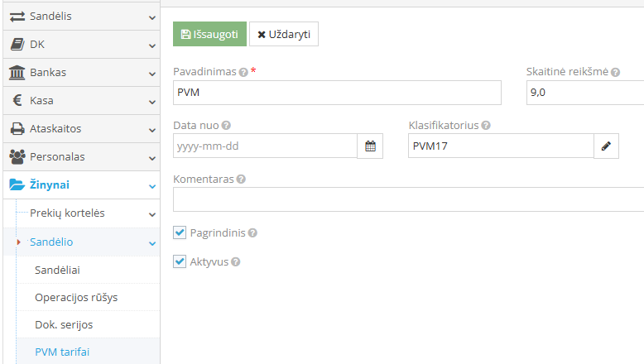Expand the Prekių kortelės submenu arrow
The height and width of the screenshot is (364, 644).
152,214
